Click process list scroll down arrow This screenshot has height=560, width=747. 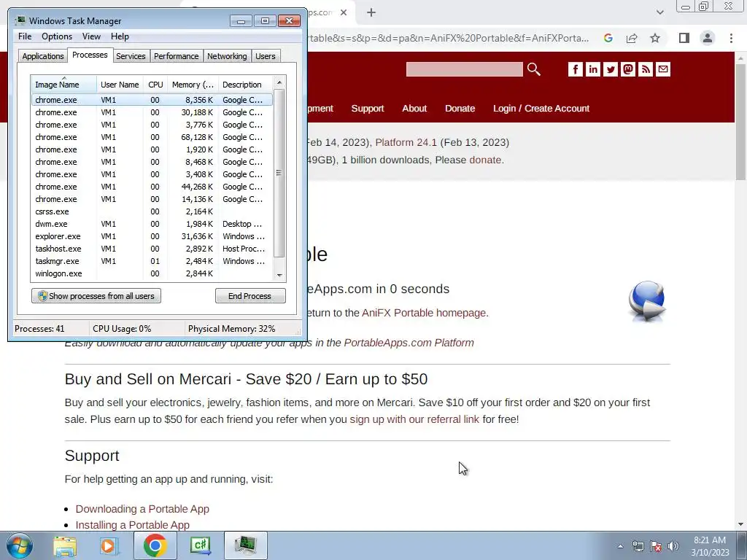coord(279,275)
